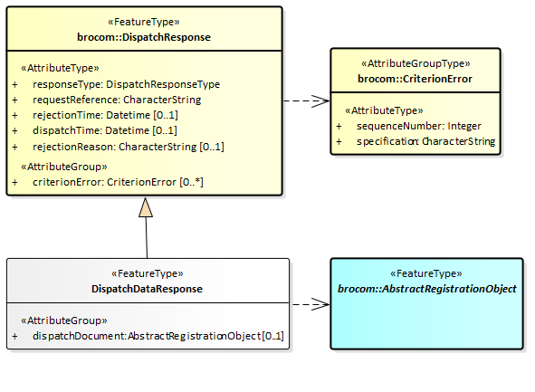Click the dispatchTime: Datetime attribute
The height and width of the screenshot is (392, 535).
click(x=105, y=130)
